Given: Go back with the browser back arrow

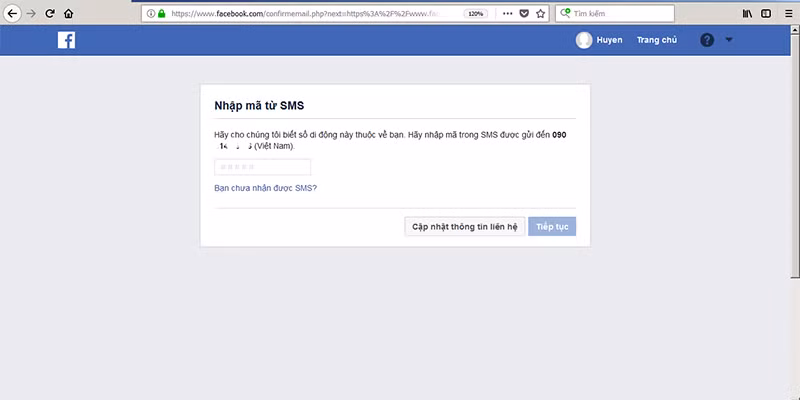Looking at the screenshot, I should click(12, 14).
